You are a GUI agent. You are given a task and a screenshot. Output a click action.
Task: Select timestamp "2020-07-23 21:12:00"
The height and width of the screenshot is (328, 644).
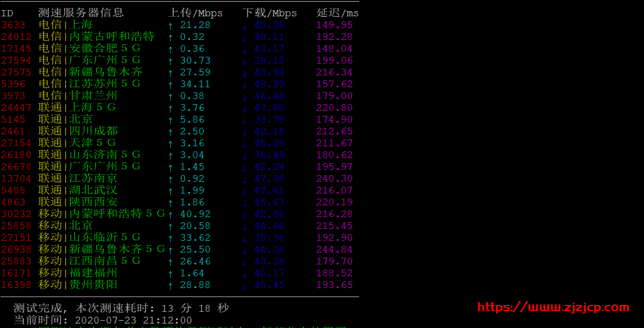134,321
